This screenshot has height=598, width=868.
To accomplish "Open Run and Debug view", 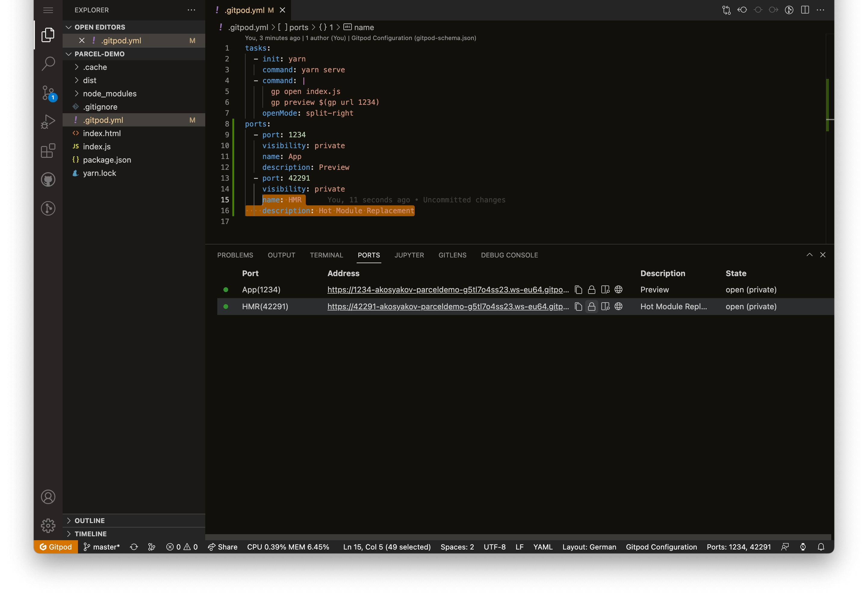I will (x=48, y=122).
